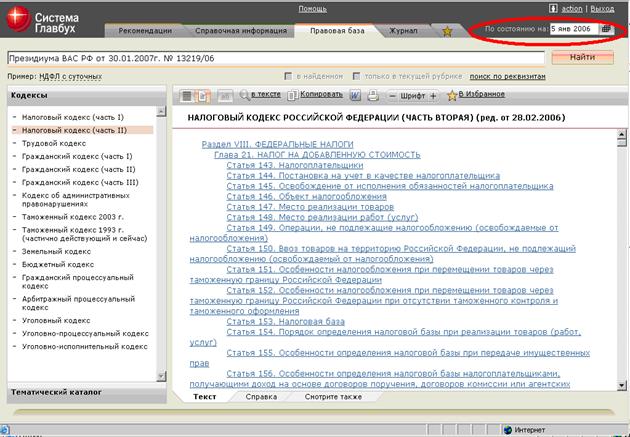Open the favorites star tab
The image size is (630, 437).
[x=447, y=31]
